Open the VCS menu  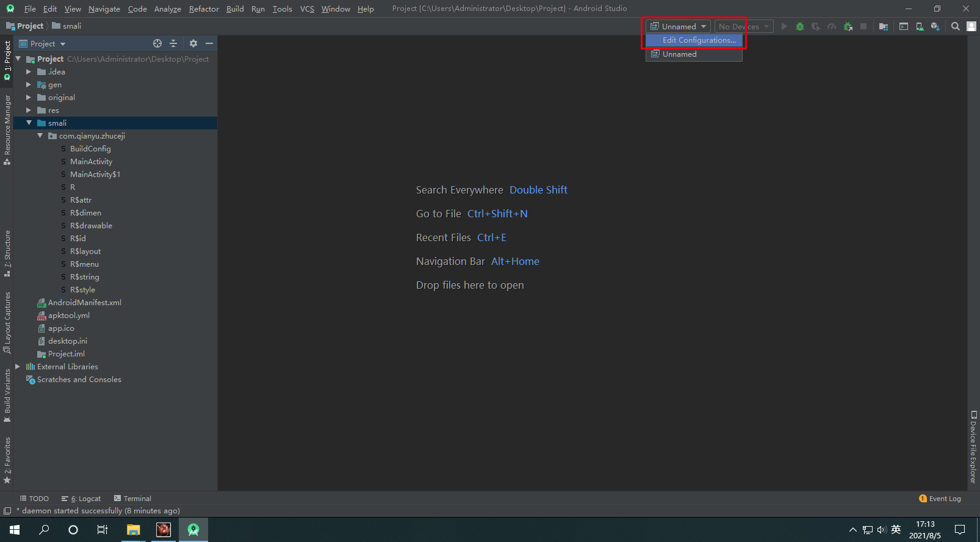(x=307, y=9)
